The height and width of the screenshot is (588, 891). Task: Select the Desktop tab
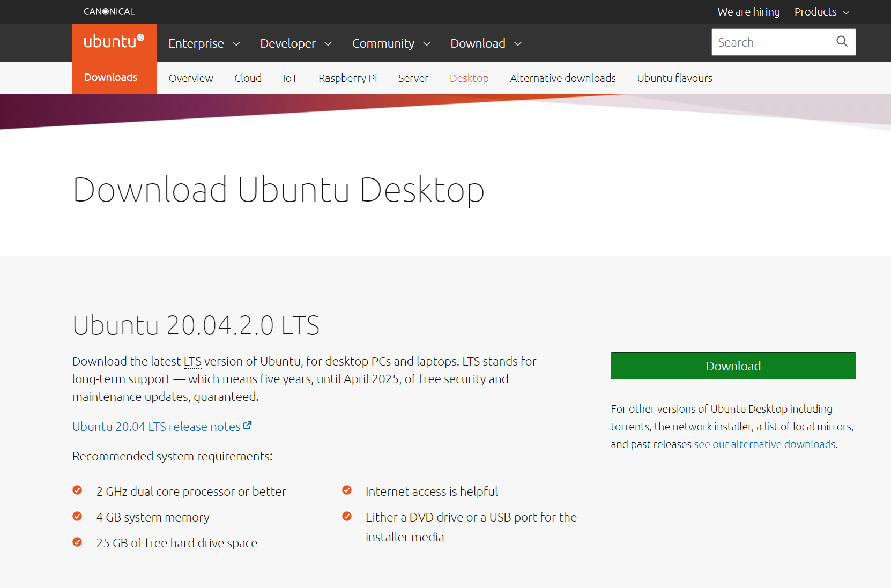(x=469, y=78)
